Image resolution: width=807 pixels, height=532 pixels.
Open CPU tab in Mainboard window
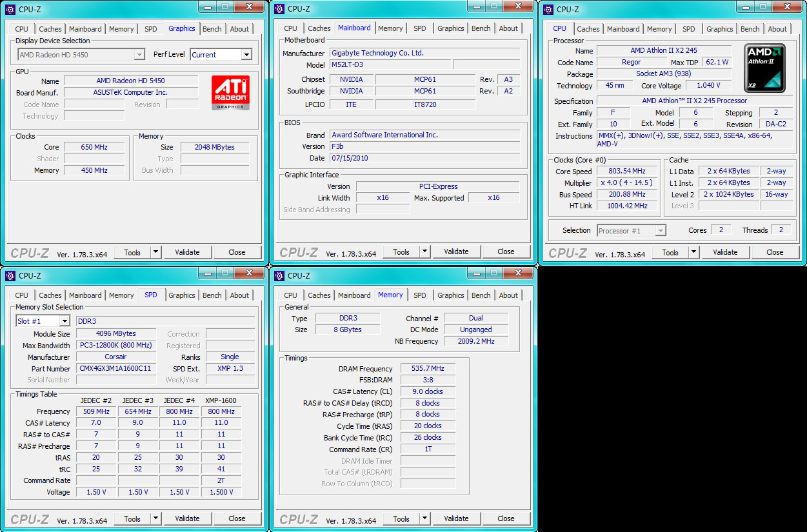[x=290, y=28]
